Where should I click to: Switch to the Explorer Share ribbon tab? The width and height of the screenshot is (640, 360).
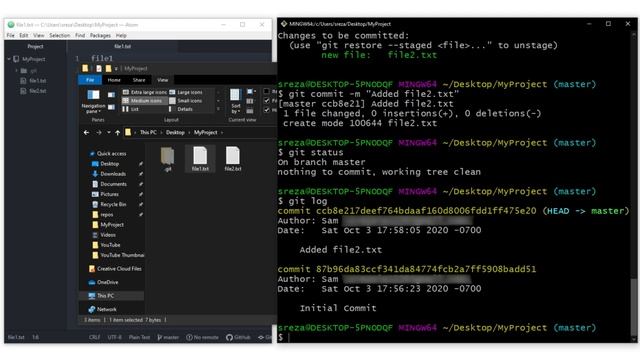(x=139, y=80)
